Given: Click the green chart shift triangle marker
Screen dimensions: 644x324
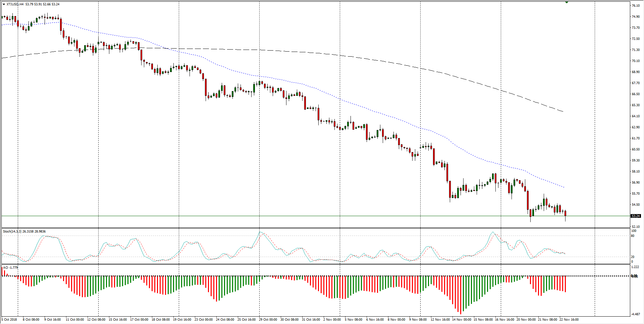Looking at the screenshot, I should (x=567, y=2).
